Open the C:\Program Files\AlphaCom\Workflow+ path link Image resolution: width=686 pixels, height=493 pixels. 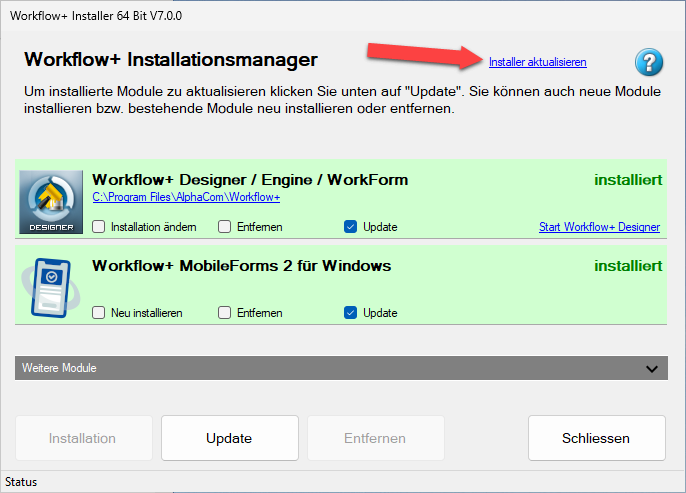186,197
